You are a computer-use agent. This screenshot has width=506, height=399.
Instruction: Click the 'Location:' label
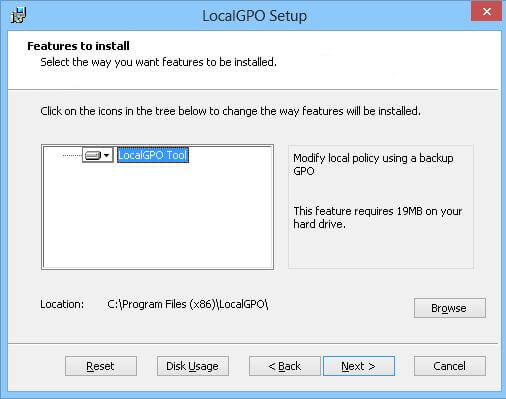(x=62, y=304)
